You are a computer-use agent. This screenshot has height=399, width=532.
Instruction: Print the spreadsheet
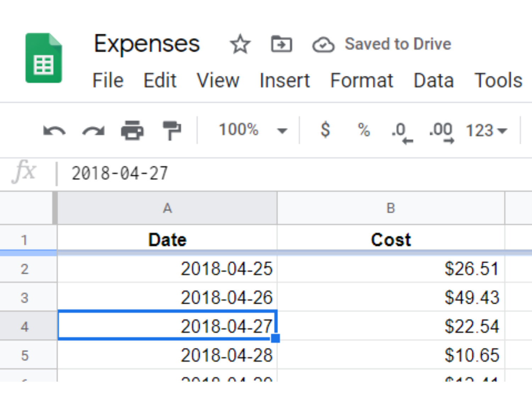(132, 130)
